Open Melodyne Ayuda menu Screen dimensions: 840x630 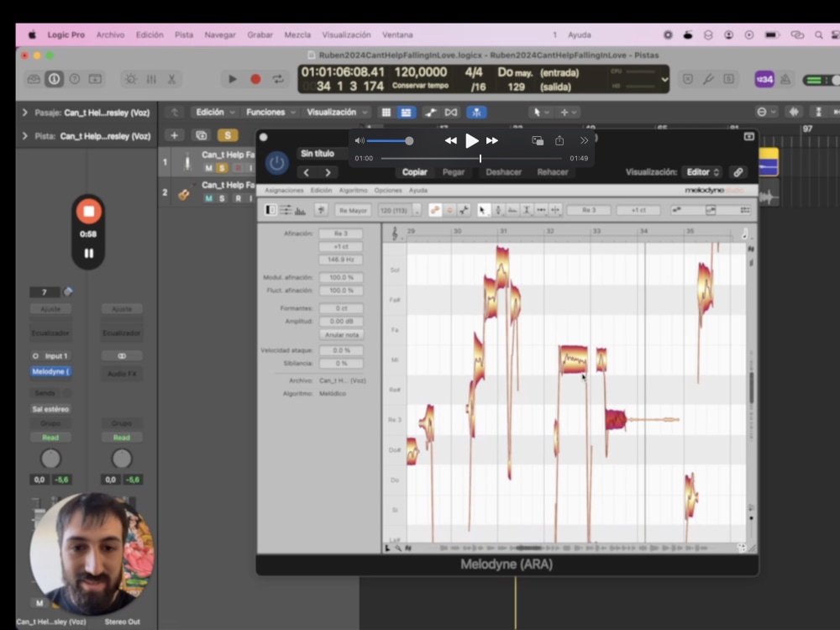click(418, 190)
